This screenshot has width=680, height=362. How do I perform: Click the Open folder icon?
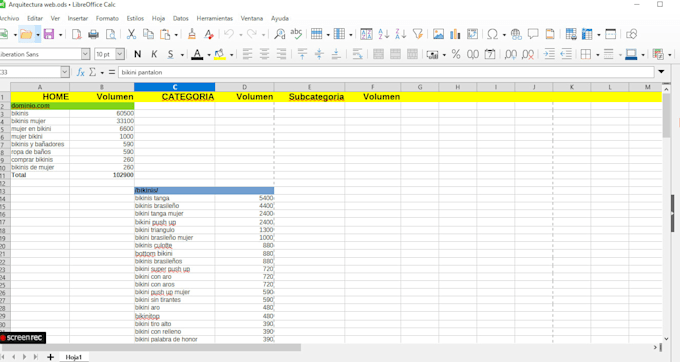(26, 34)
